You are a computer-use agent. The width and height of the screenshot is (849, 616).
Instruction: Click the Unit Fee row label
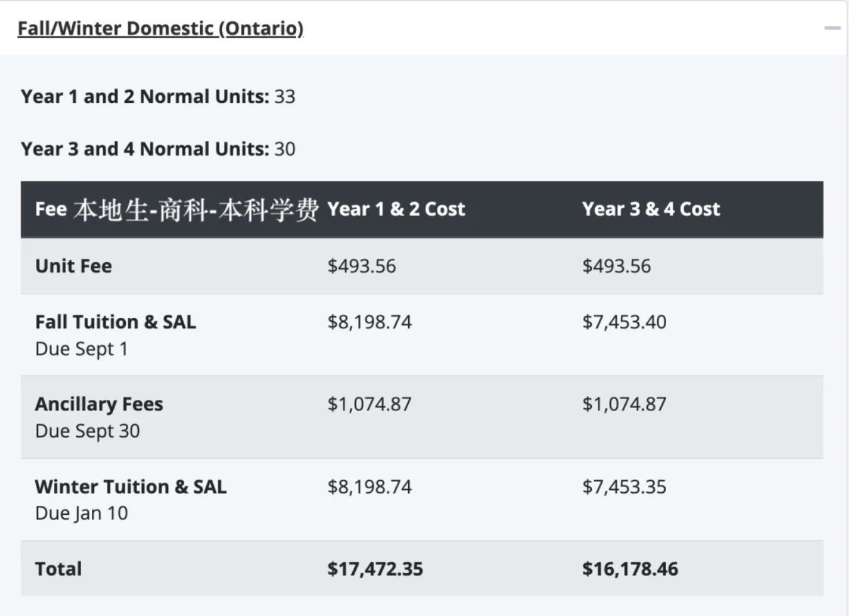[74, 266]
